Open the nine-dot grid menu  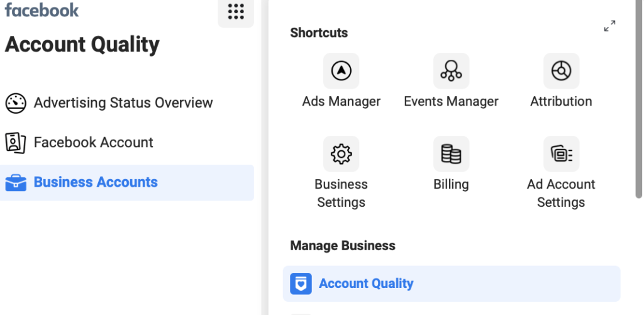coord(236,12)
